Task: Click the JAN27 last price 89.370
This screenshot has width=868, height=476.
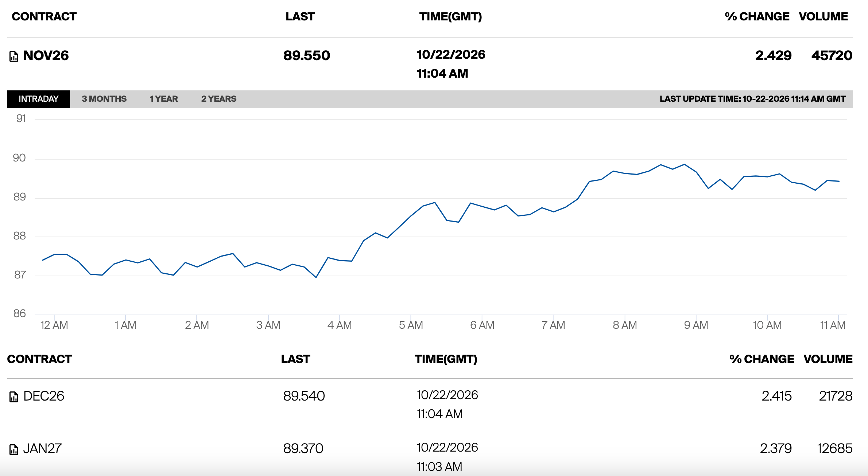Action: 303,449
